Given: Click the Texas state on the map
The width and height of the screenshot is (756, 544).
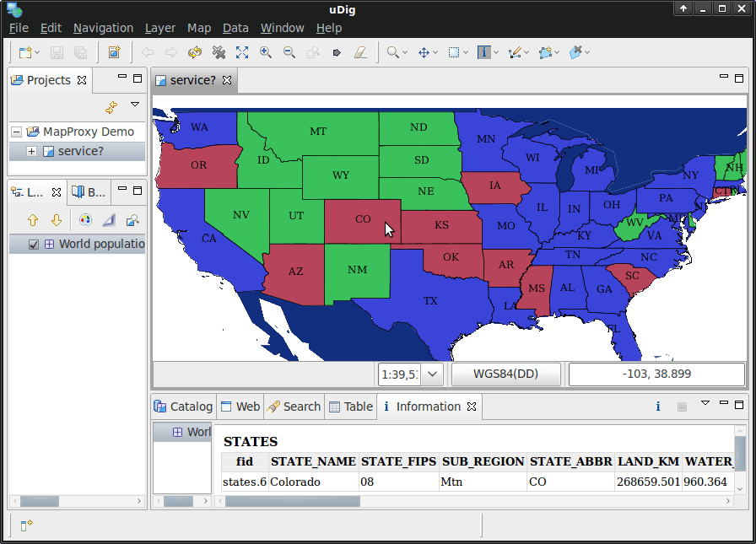Looking at the screenshot, I should pos(430,301).
